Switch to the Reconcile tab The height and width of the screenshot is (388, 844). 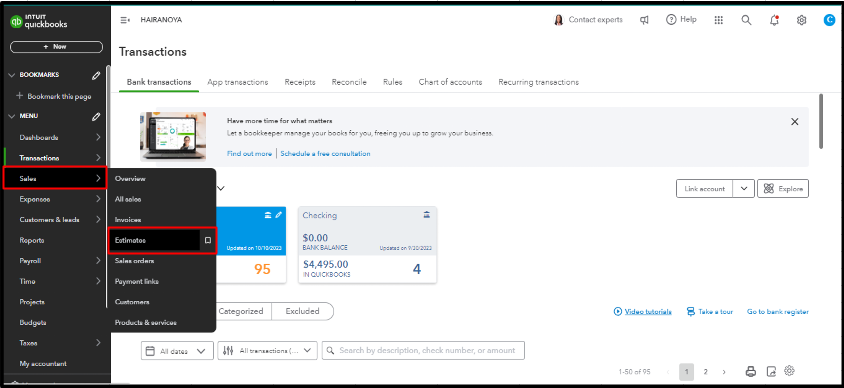click(349, 82)
